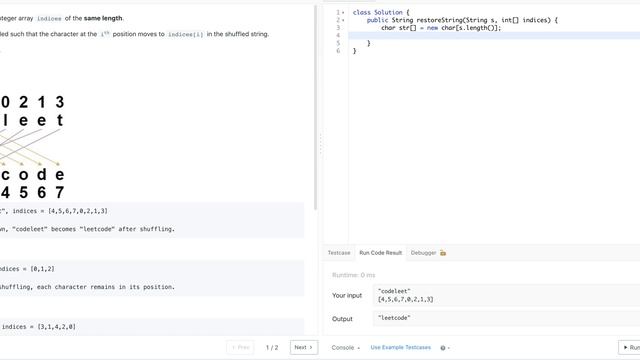Screen dimensions: 640x360
Task: Click the "codeleet" input value in results
Action: pyautogui.click(x=394, y=291)
